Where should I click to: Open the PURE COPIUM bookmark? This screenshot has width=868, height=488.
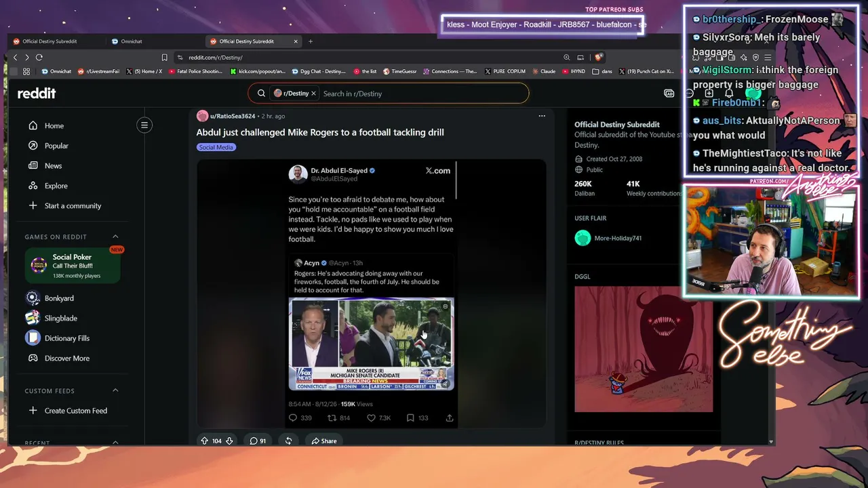click(x=505, y=71)
